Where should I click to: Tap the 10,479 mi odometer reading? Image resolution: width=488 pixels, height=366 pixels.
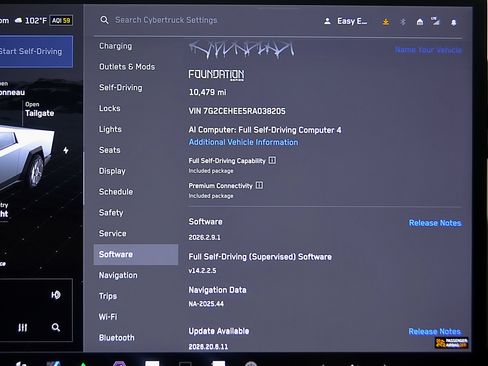[x=208, y=92]
